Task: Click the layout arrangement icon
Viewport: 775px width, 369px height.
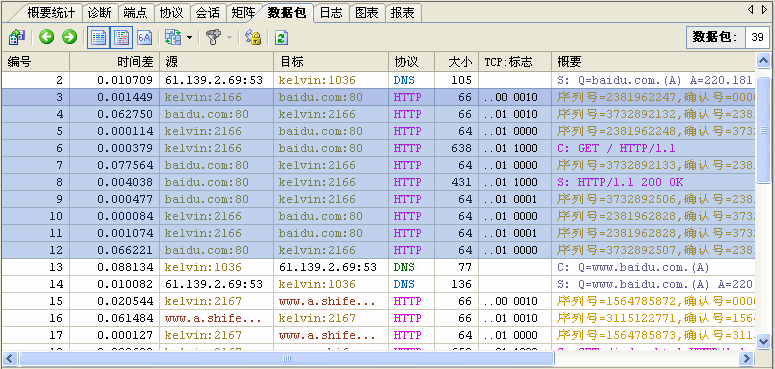Action: click(173, 38)
